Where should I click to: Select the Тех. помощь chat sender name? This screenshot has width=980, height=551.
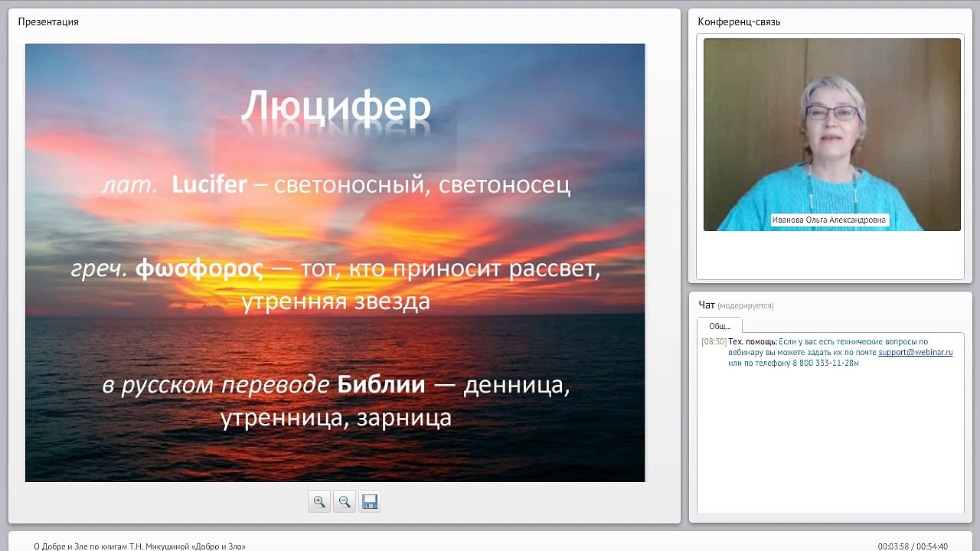[x=752, y=341]
